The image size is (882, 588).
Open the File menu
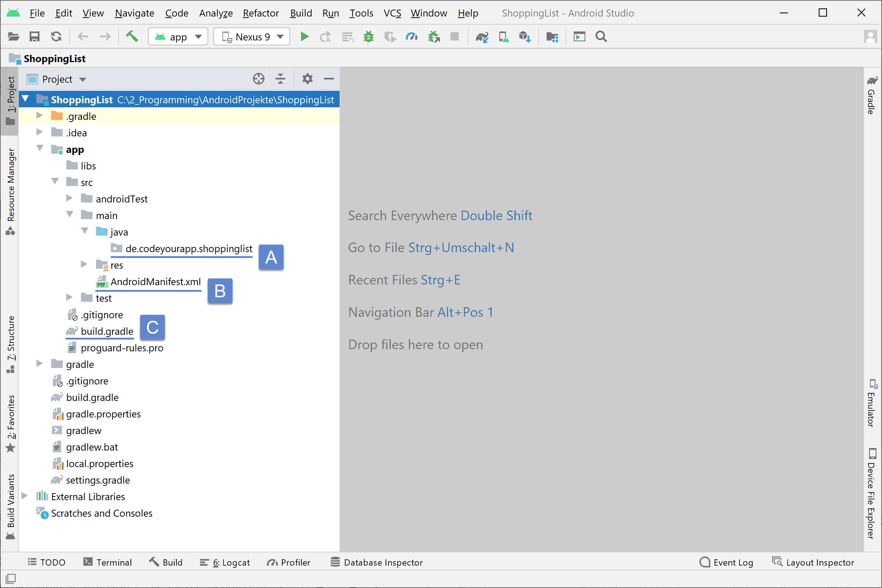37,13
